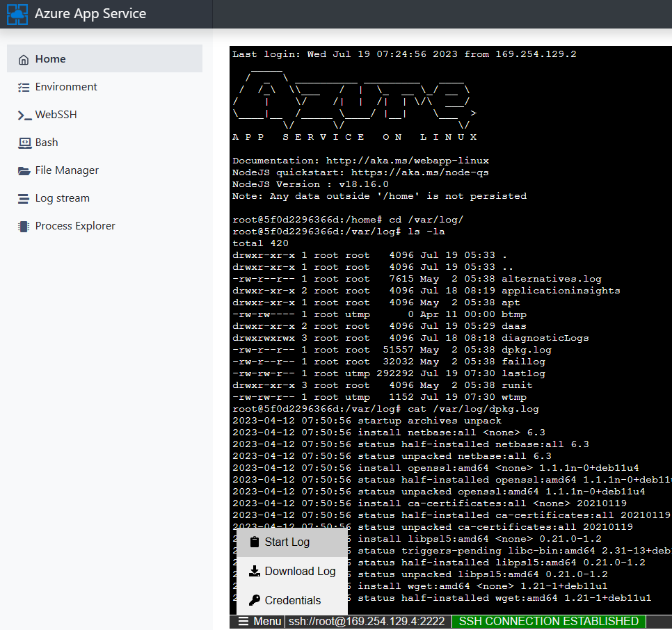This screenshot has height=630, width=672.
Task: Click the ssh://root@169.254.129.4:2222 address
Action: point(367,621)
